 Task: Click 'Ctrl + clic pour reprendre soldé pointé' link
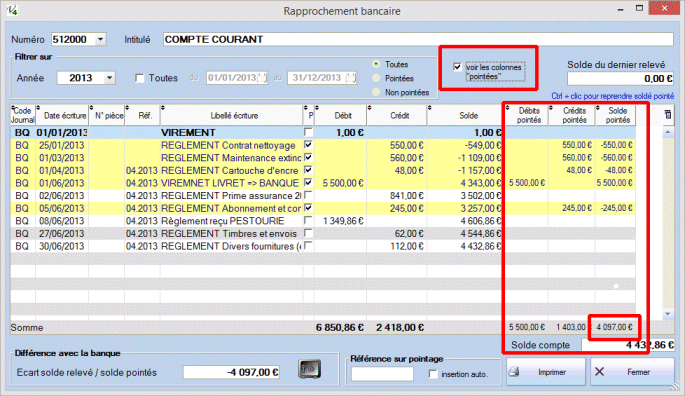coord(612,96)
